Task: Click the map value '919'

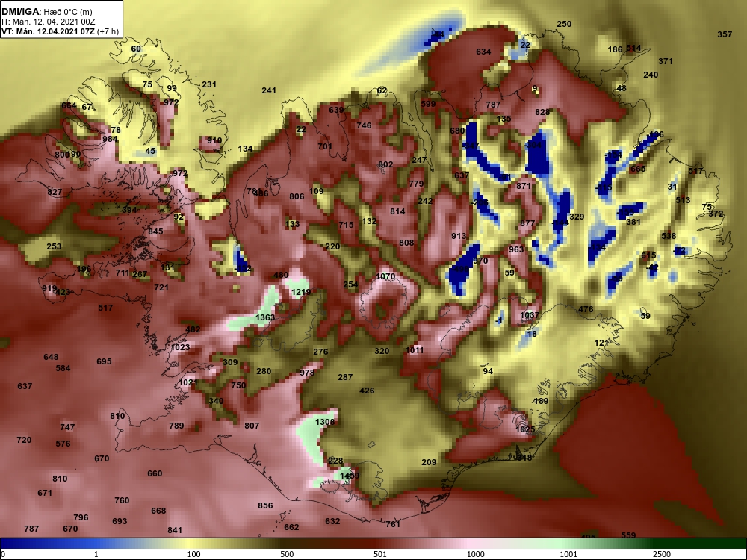Action: pos(49,288)
